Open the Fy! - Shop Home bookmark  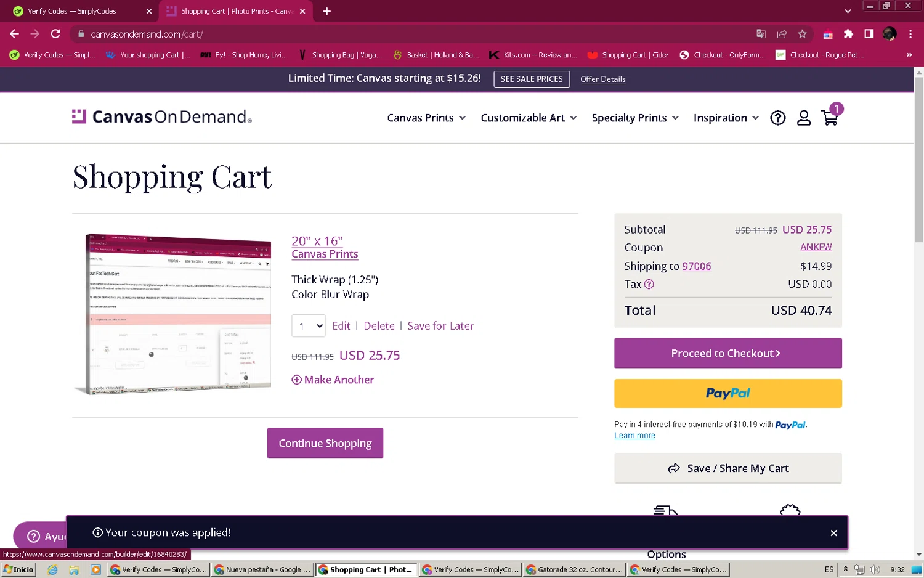(x=244, y=55)
